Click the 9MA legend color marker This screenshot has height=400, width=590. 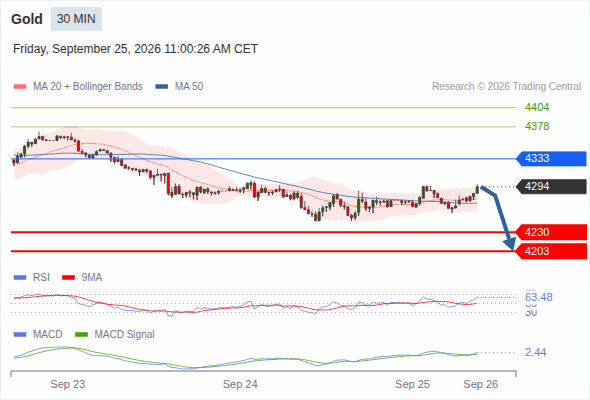68,278
